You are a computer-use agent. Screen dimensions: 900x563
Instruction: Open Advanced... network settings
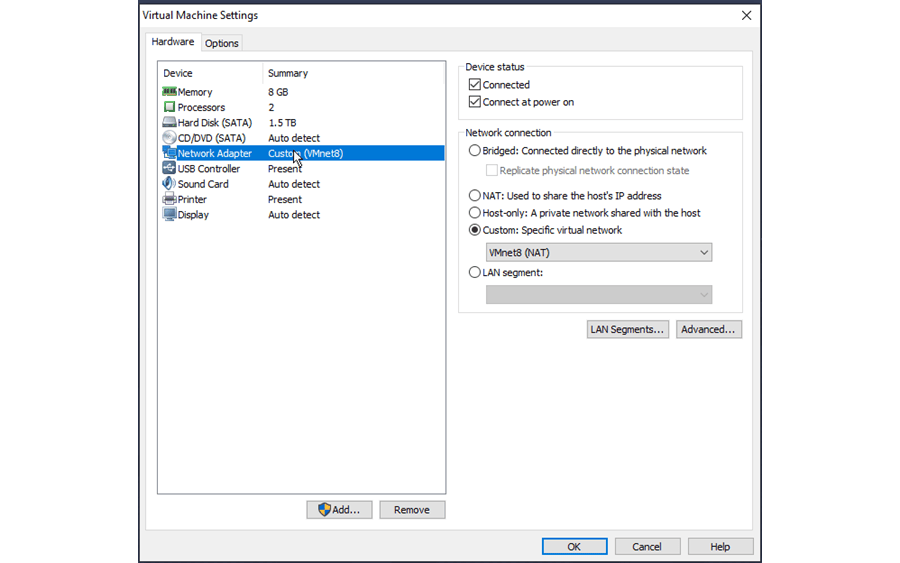point(709,329)
